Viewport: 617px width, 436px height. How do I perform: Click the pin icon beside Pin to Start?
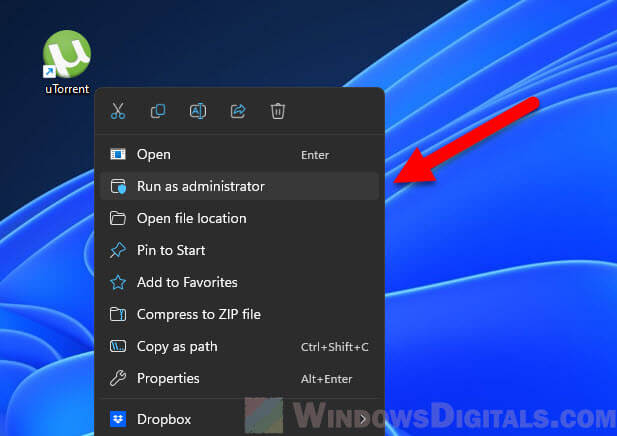(x=118, y=250)
